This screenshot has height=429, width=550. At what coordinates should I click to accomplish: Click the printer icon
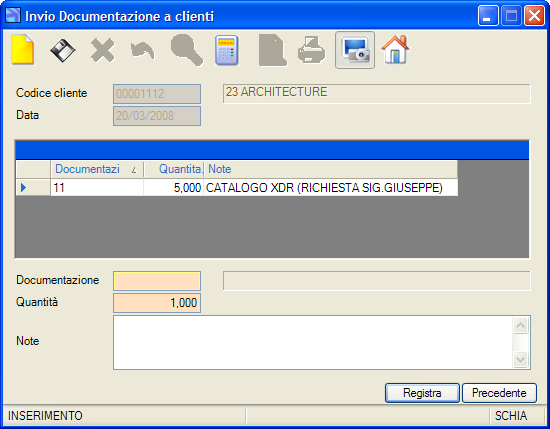pos(311,50)
